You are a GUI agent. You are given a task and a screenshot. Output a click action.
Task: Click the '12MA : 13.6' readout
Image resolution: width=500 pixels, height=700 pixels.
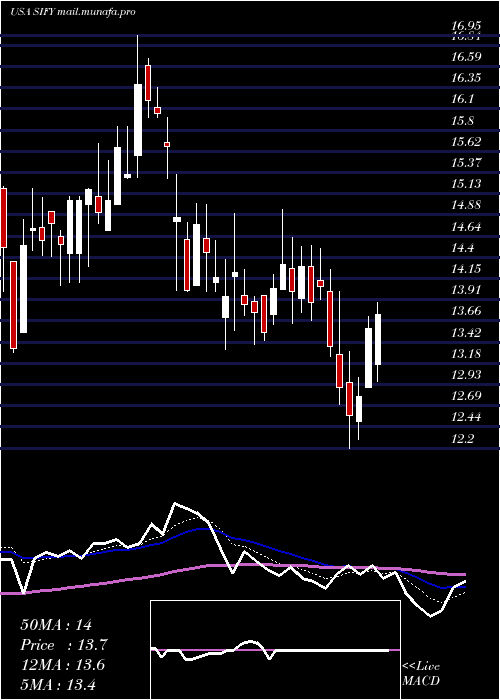63,665
